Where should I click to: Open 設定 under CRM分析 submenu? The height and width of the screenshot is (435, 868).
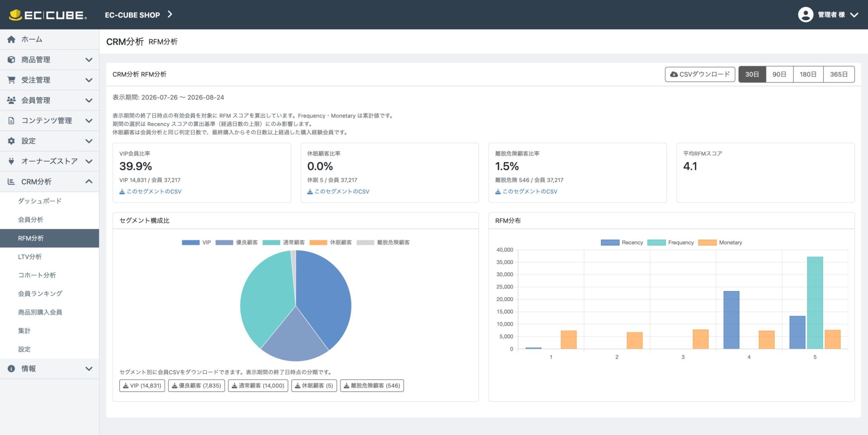point(24,349)
